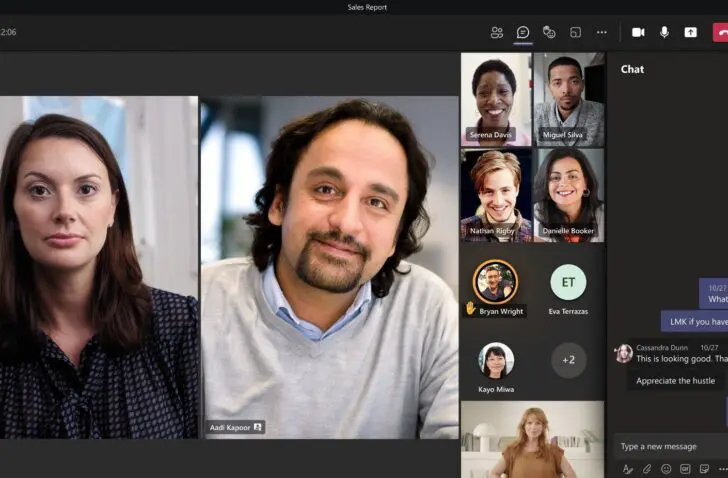This screenshot has width=728, height=478.
Task: Click Bryan Wright's raised hand icon
Action: pyautogui.click(x=470, y=308)
